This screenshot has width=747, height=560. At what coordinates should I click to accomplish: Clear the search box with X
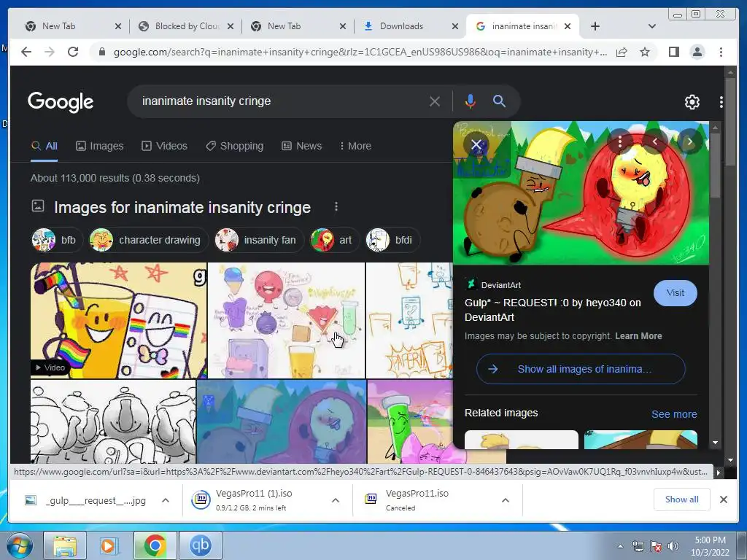point(435,101)
